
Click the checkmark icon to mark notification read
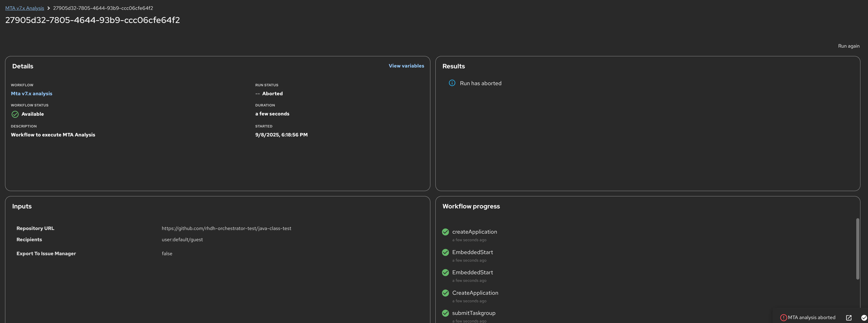(x=864, y=318)
